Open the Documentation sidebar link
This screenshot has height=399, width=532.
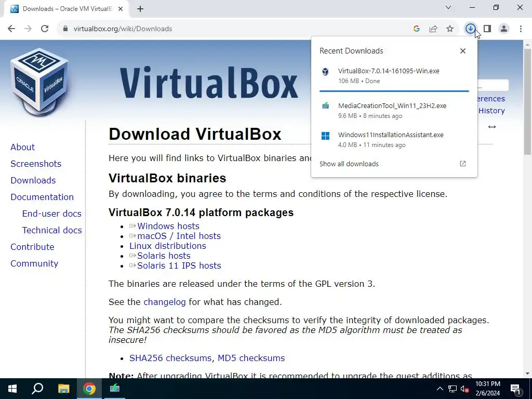42,197
